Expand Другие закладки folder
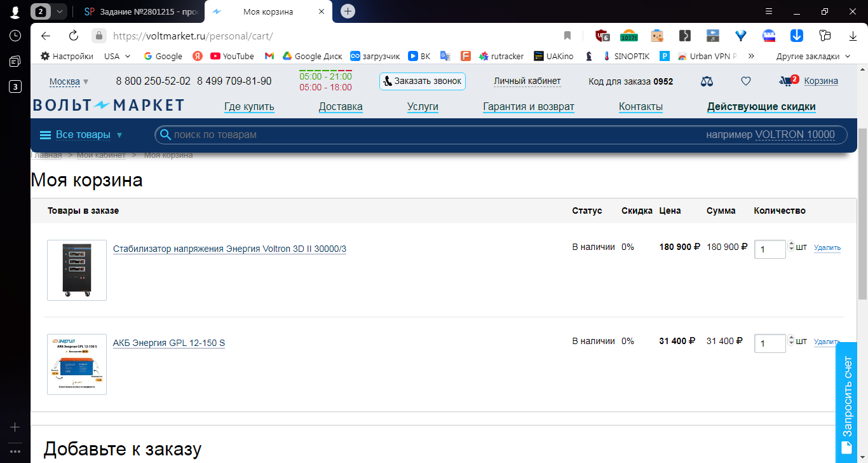The height and width of the screenshot is (463, 868). (813, 56)
